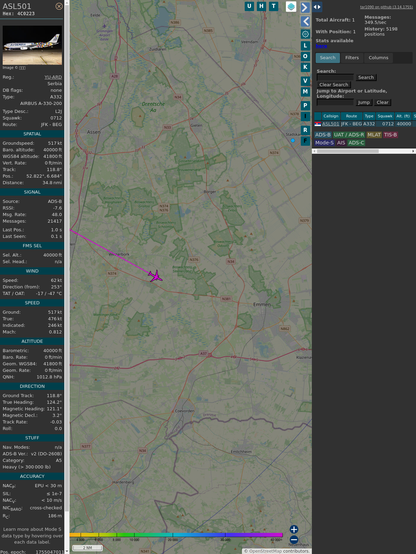The image size is (416, 554).
Task: Toggle the H map button
Action: click(x=261, y=6)
